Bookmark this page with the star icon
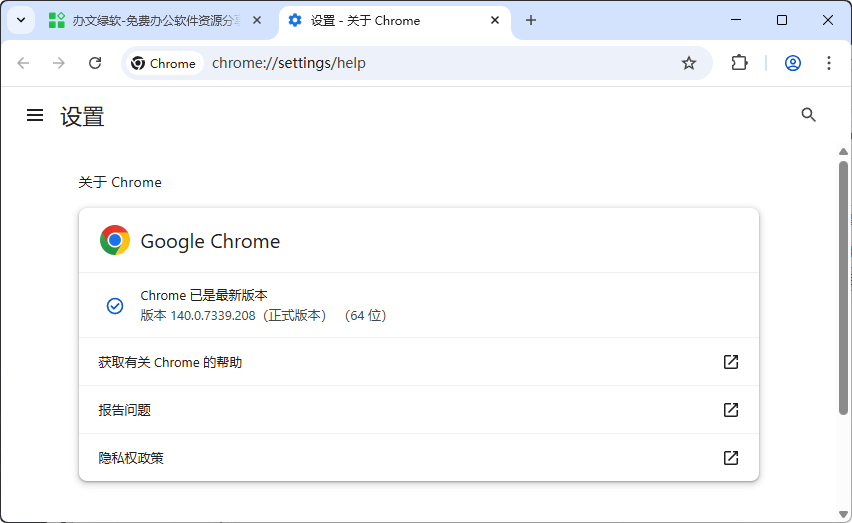 688,63
